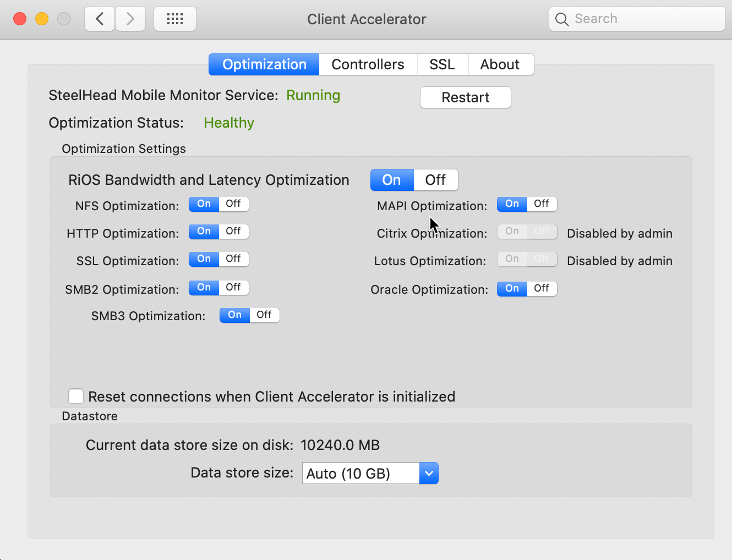732x560 pixels.
Task: Turn off SSL Optimization
Action: pyautogui.click(x=233, y=259)
